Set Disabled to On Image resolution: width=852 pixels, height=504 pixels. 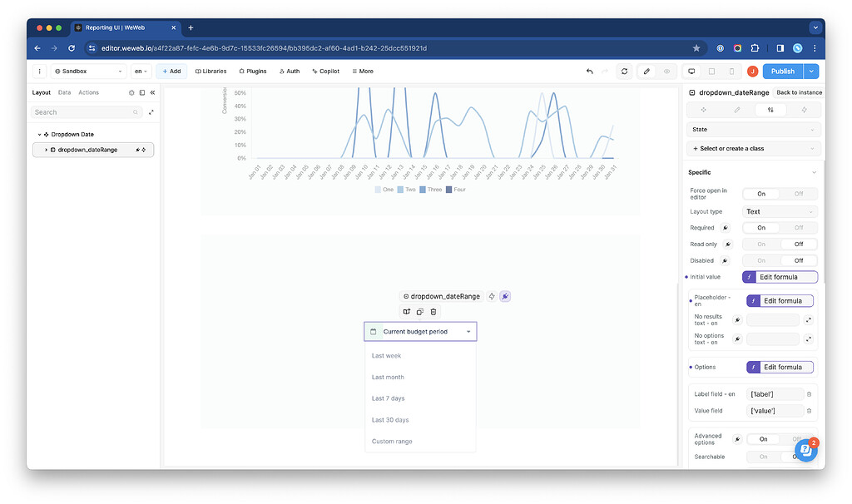pos(761,260)
